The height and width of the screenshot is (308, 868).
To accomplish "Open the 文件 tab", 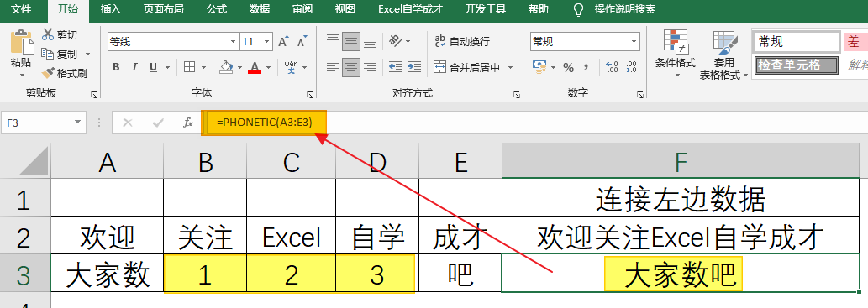I will 21,9.
